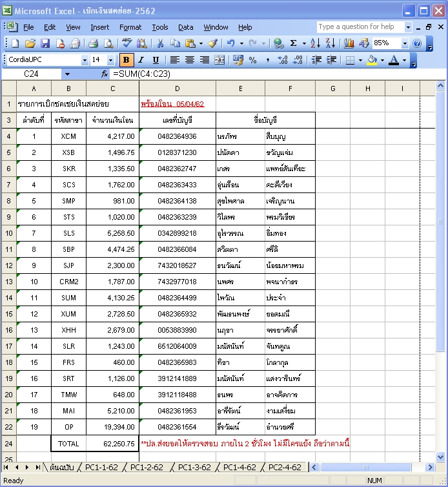This screenshot has height=487, width=448.
Task: Launch the Chart Wizard
Action: point(349,43)
